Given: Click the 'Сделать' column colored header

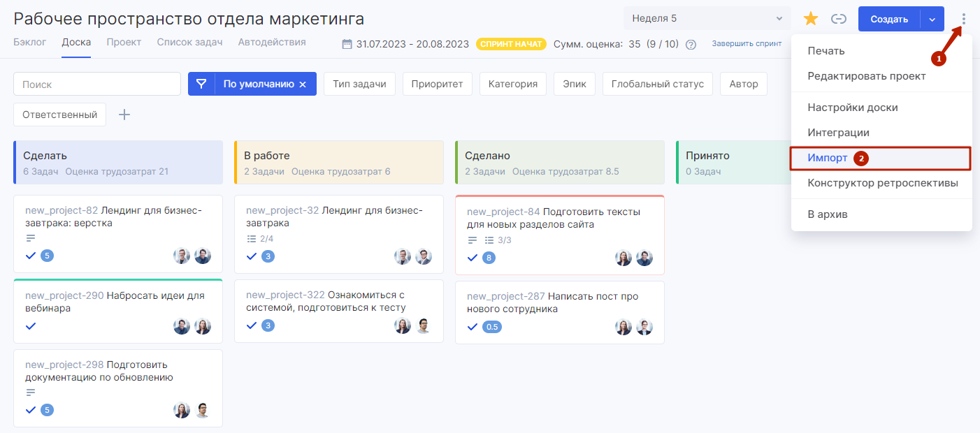Looking at the screenshot, I should tap(118, 162).
